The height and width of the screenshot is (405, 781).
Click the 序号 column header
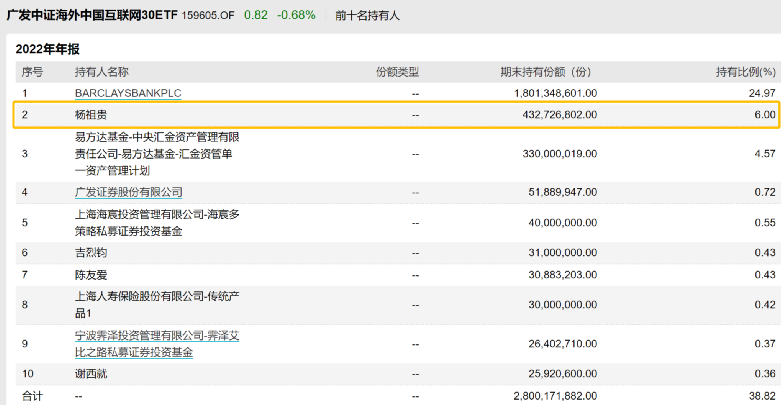[32, 72]
